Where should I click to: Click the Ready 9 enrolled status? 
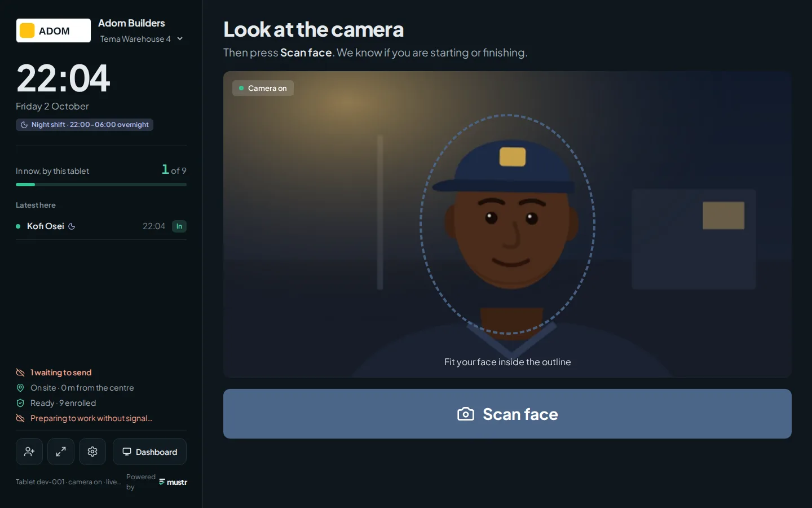click(x=63, y=403)
